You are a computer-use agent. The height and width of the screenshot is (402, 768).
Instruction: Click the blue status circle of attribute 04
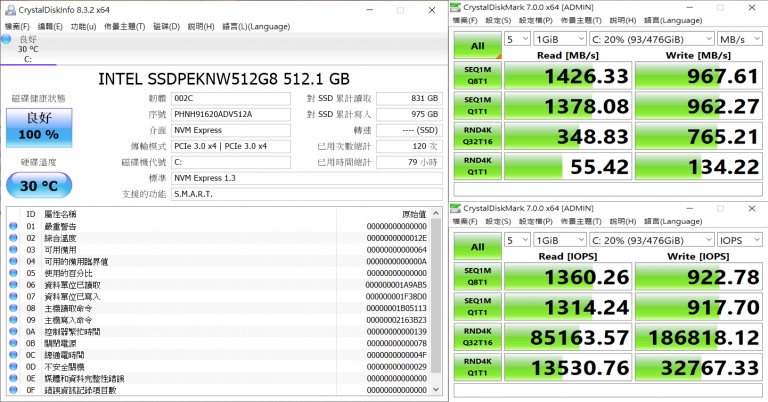click(13, 261)
